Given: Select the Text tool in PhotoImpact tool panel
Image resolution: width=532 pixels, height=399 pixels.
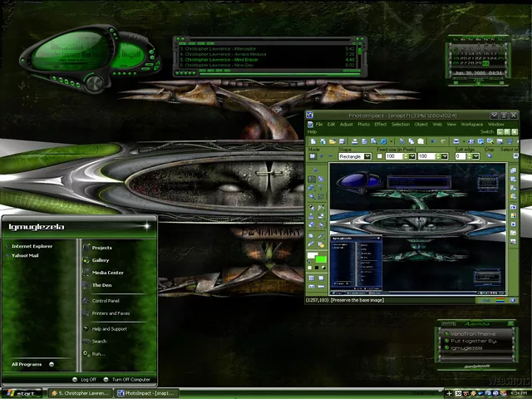Looking at the screenshot, I should [x=320, y=188].
